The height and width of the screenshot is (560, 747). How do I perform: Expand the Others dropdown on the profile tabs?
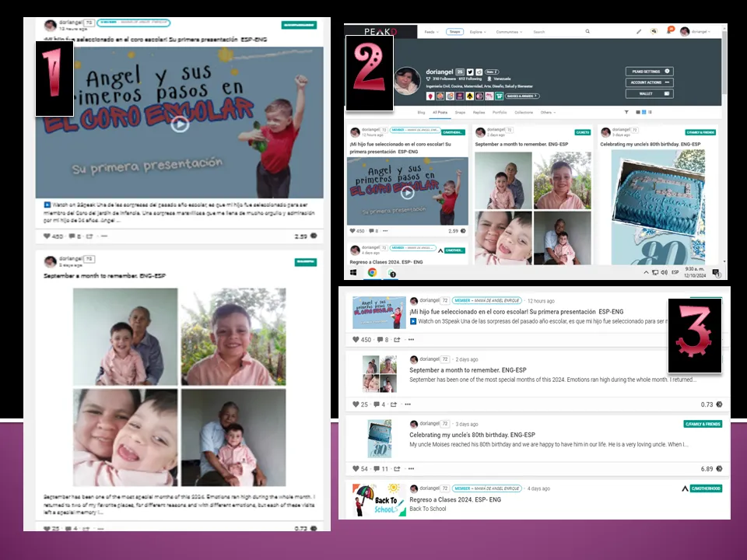tap(548, 112)
